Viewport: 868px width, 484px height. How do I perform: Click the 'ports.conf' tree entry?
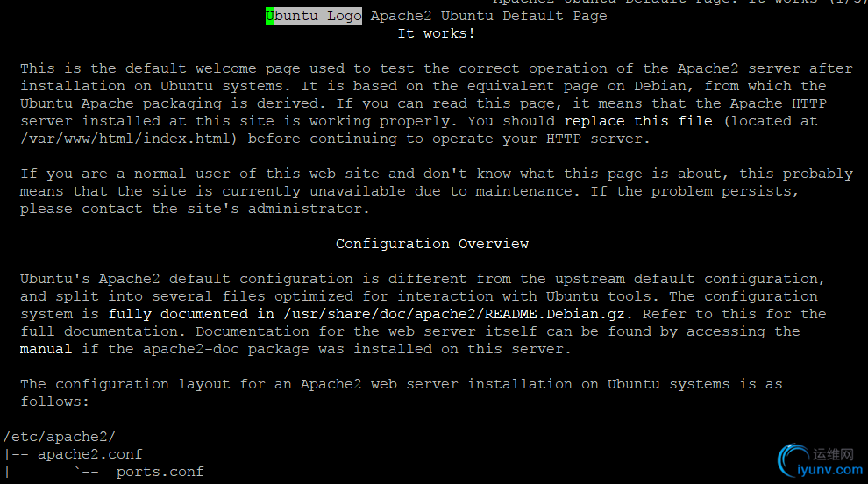click(x=160, y=472)
